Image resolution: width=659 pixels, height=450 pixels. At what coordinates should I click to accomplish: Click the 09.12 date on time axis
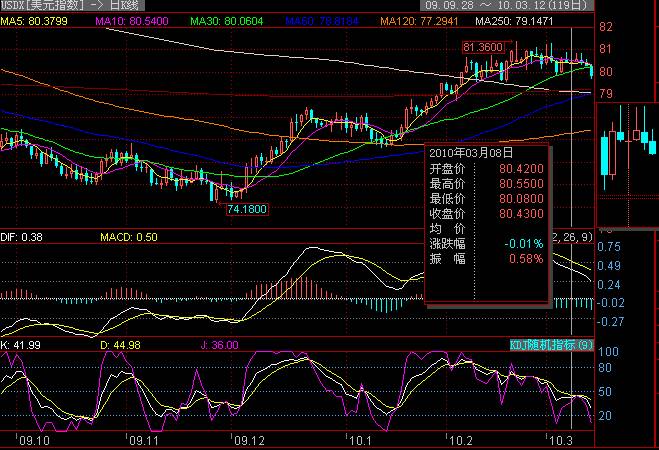pos(246,438)
